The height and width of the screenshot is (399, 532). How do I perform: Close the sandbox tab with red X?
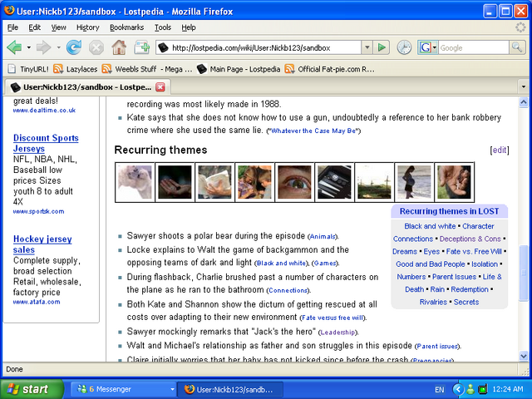(160, 87)
